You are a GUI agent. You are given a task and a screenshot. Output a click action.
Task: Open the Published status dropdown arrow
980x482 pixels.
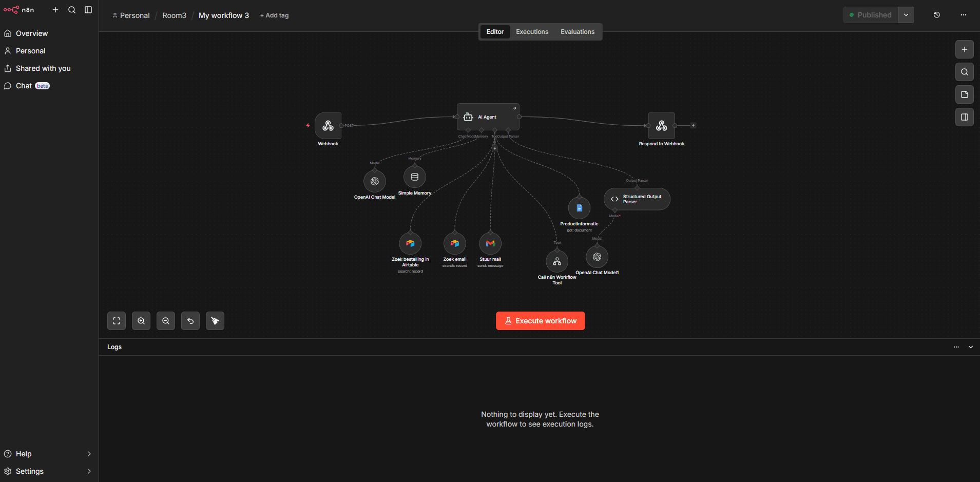click(x=906, y=15)
